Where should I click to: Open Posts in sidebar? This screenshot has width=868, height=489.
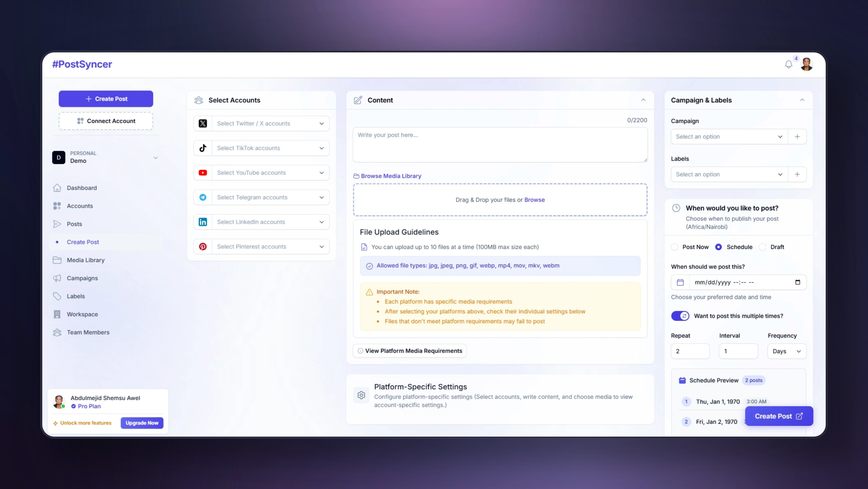click(x=106, y=224)
